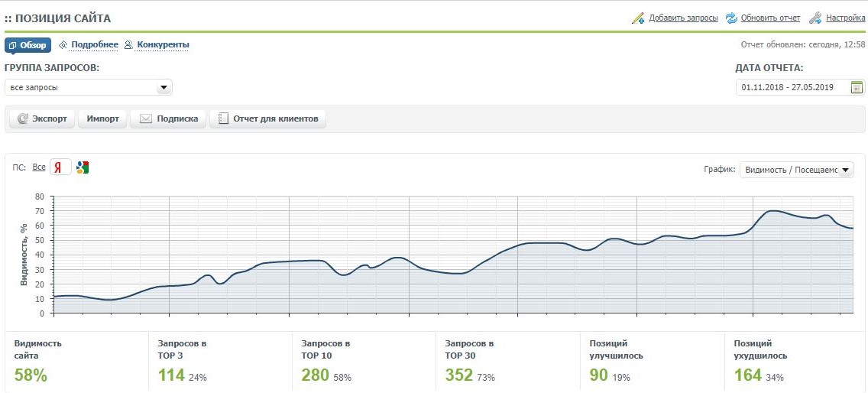Viewport: 868px width, 393px height.
Task: Click the wrench icon beside Настройка
Action: pos(815,18)
